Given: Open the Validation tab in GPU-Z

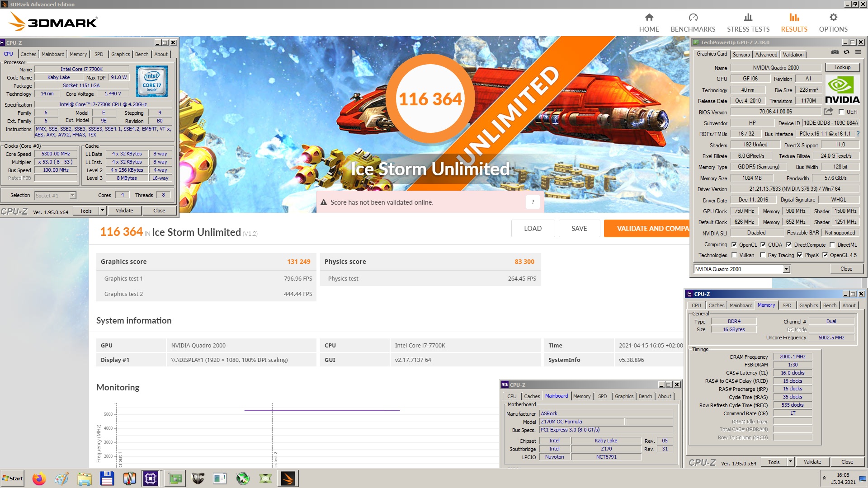Looking at the screenshot, I should pos(793,54).
